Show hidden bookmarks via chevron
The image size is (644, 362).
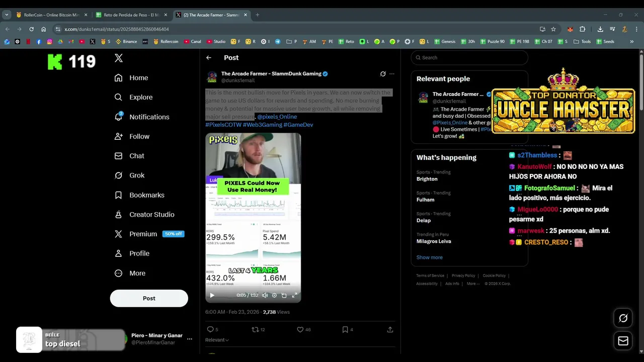click(x=631, y=42)
